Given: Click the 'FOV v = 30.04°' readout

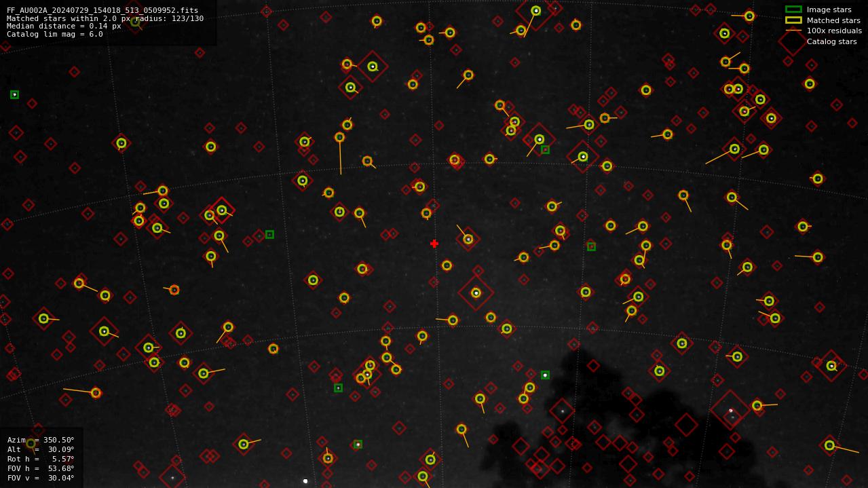Looking at the screenshot, I should (x=41, y=478).
